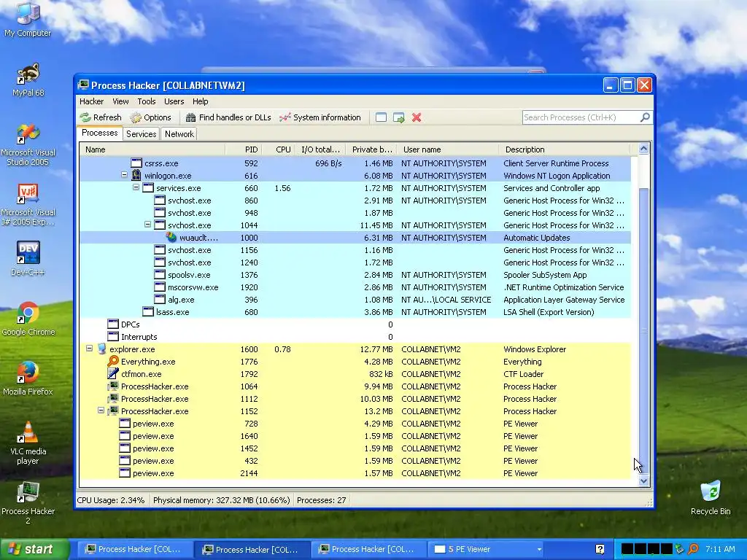Open System information from toolbar

click(320, 117)
